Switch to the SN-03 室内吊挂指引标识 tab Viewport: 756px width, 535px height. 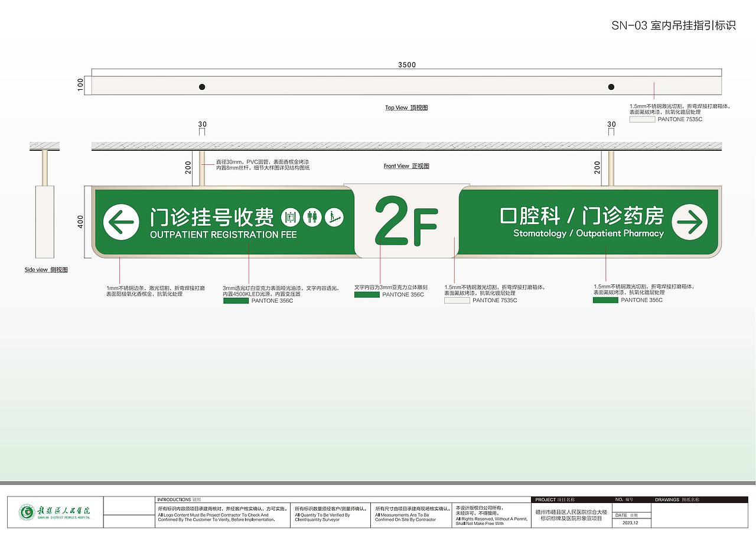pyautogui.click(x=673, y=25)
